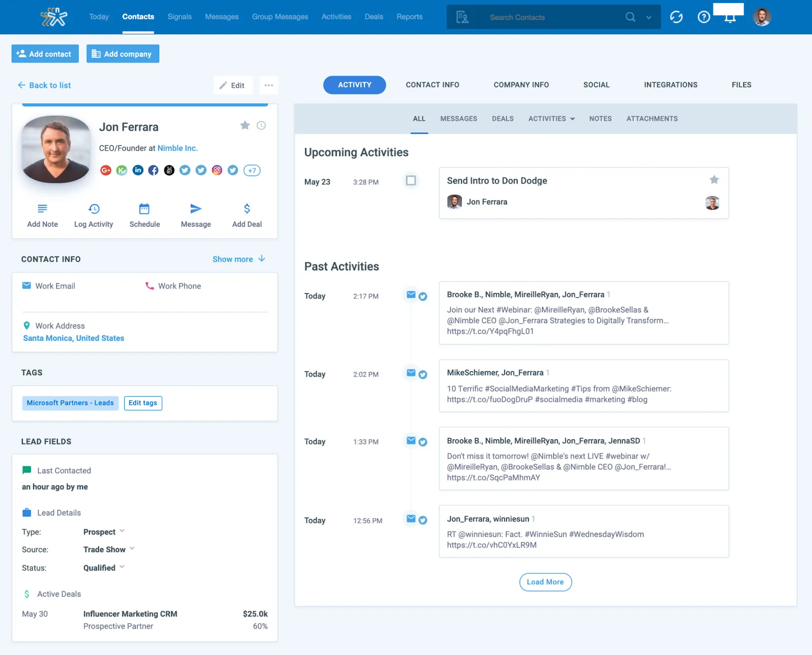812x655 pixels.
Task: Click the Work Address location pin icon
Action: 27,326
